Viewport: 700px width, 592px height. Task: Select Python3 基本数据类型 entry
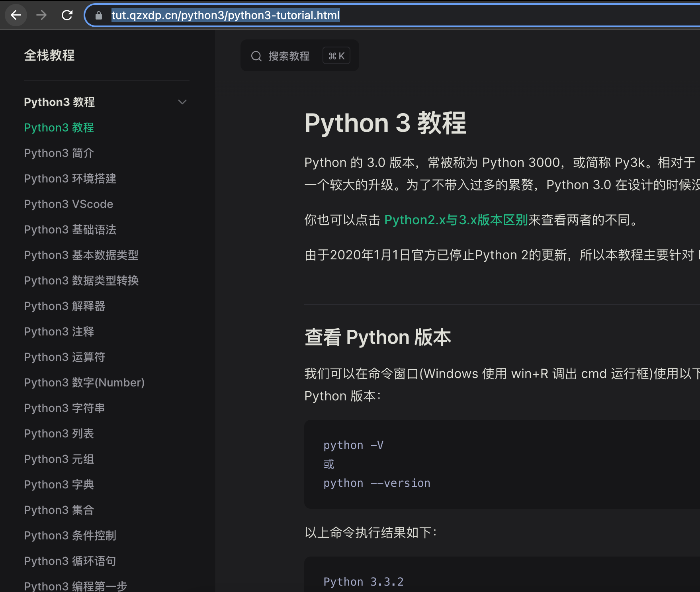81,255
